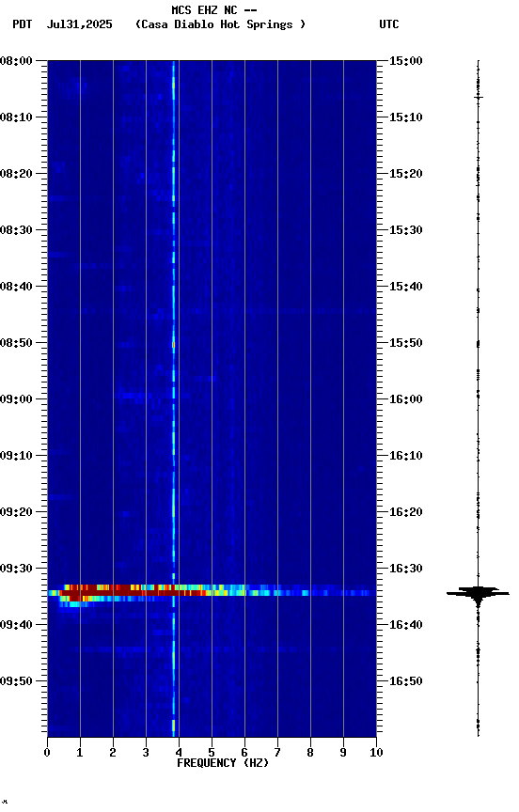Click the '09:00' PDT time label

coord(16,399)
